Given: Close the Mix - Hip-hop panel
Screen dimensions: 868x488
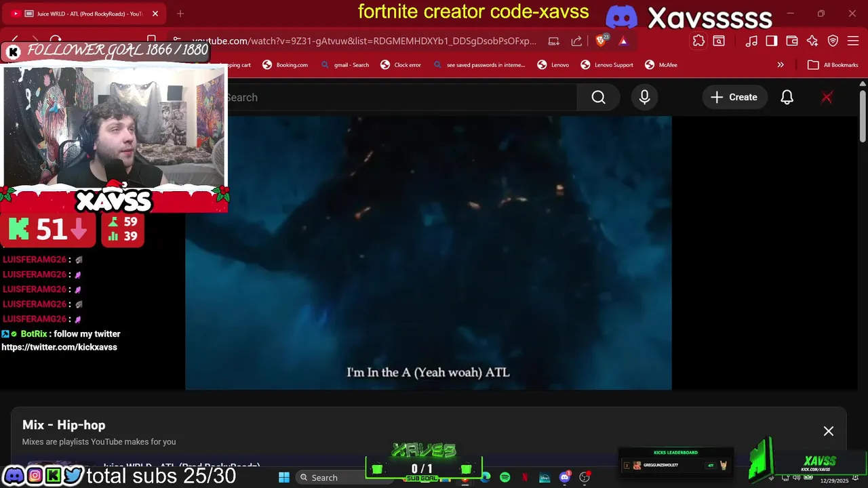Looking at the screenshot, I should [x=829, y=431].
